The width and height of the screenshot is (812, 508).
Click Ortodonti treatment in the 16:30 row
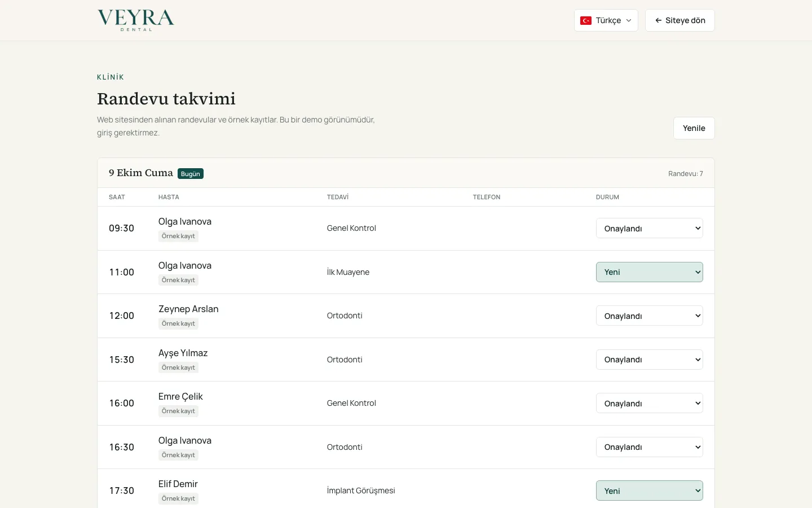click(x=345, y=447)
